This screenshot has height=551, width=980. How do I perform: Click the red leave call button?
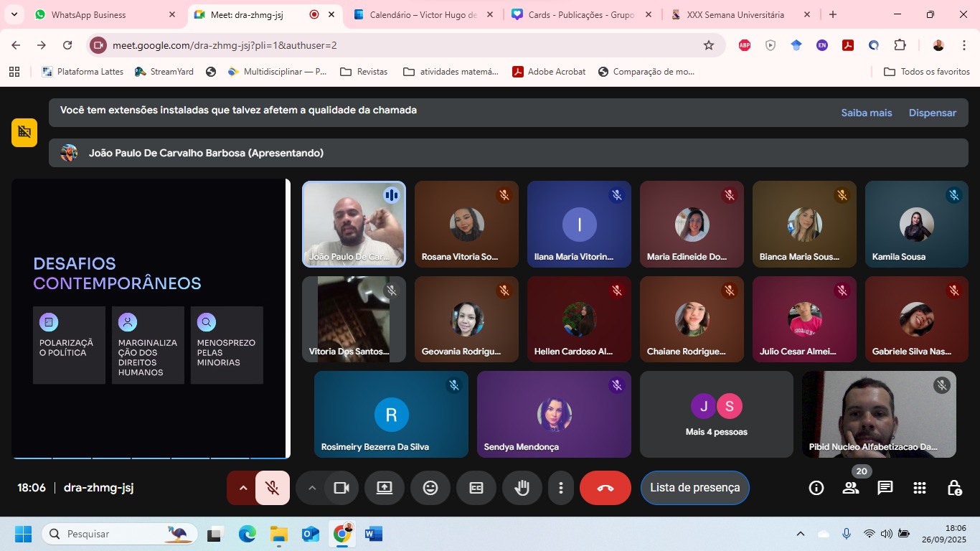(x=605, y=488)
